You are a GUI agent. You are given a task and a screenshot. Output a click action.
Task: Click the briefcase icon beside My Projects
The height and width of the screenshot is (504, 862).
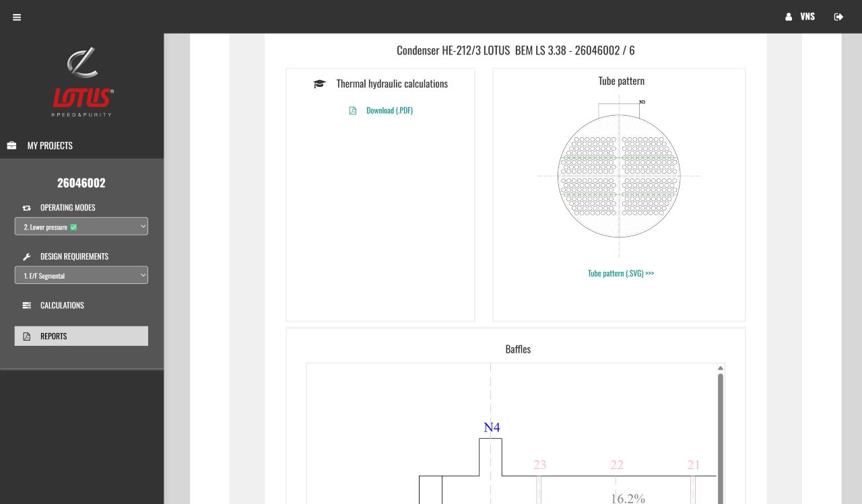click(x=11, y=145)
